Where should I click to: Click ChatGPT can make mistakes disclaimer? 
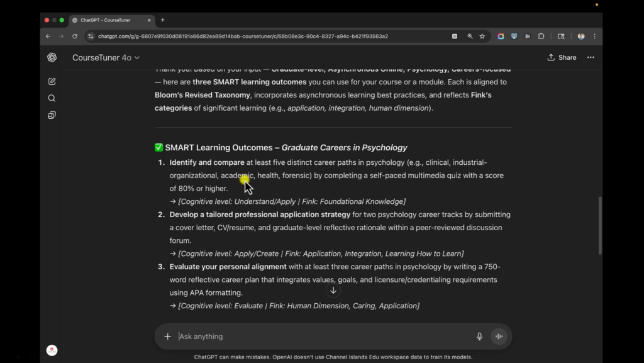[x=333, y=357]
